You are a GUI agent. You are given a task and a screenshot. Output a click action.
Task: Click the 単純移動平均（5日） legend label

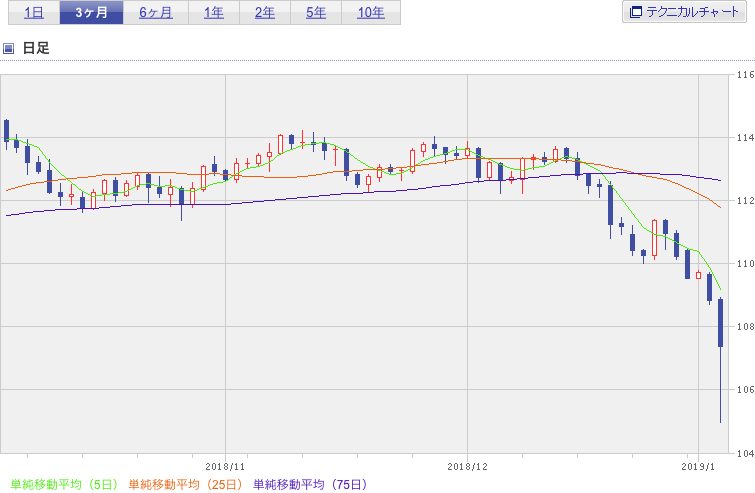pos(64,484)
